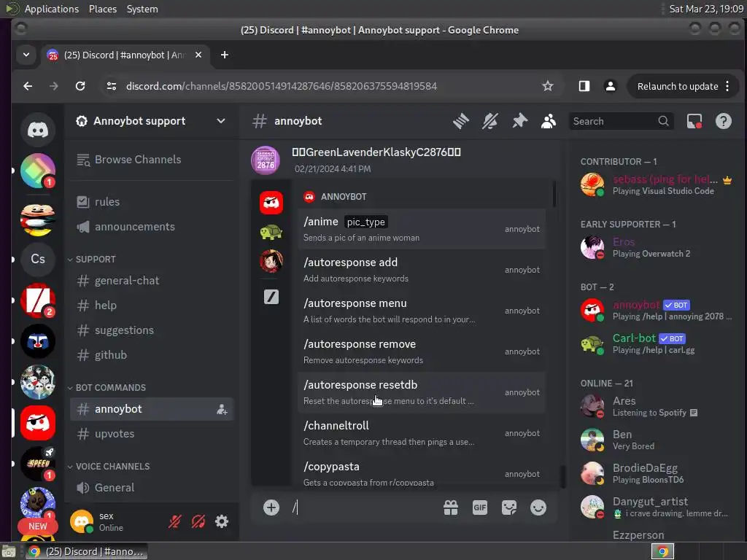Go to the rules channel

coord(152,202)
